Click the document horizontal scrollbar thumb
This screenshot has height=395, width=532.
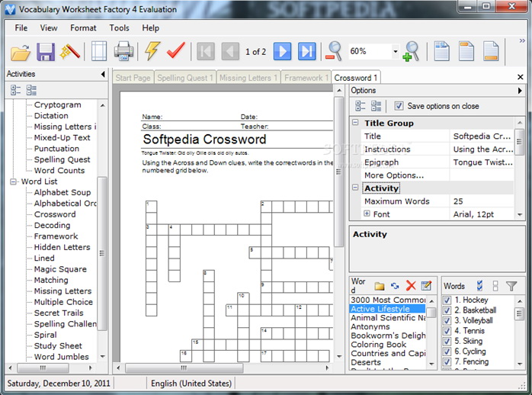(x=184, y=368)
